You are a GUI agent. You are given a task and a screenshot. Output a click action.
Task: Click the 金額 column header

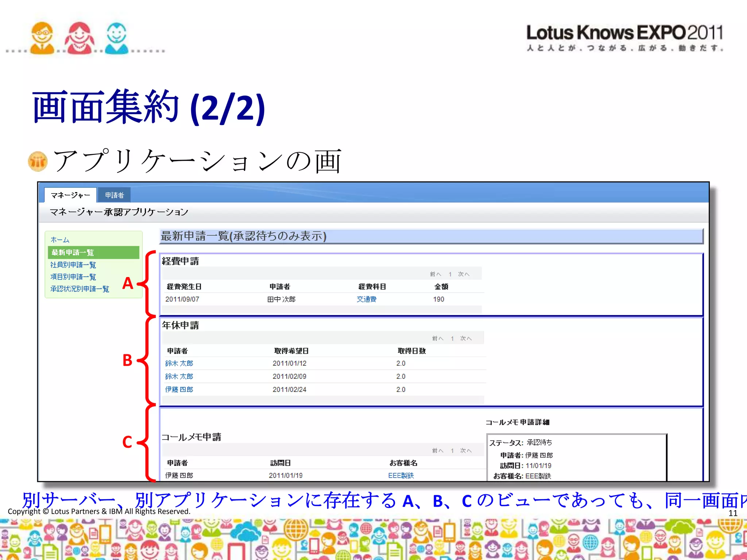click(x=441, y=287)
